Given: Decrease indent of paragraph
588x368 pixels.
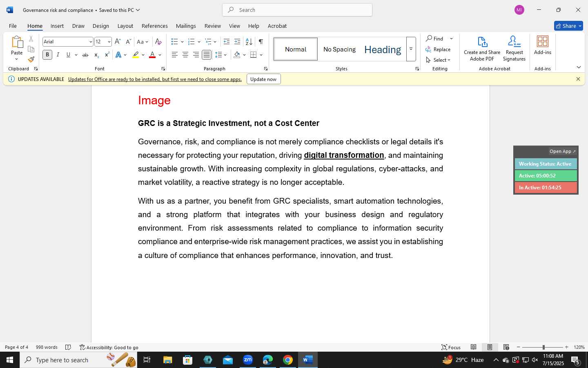Looking at the screenshot, I should pos(227,42).
